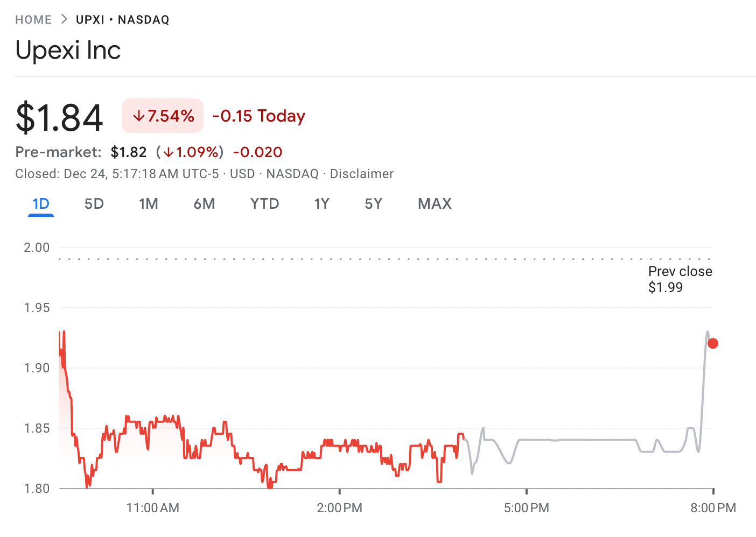Viewport: 756px width, 537px height.
Task: Select the MAX time range
Action: click(435, 203)
